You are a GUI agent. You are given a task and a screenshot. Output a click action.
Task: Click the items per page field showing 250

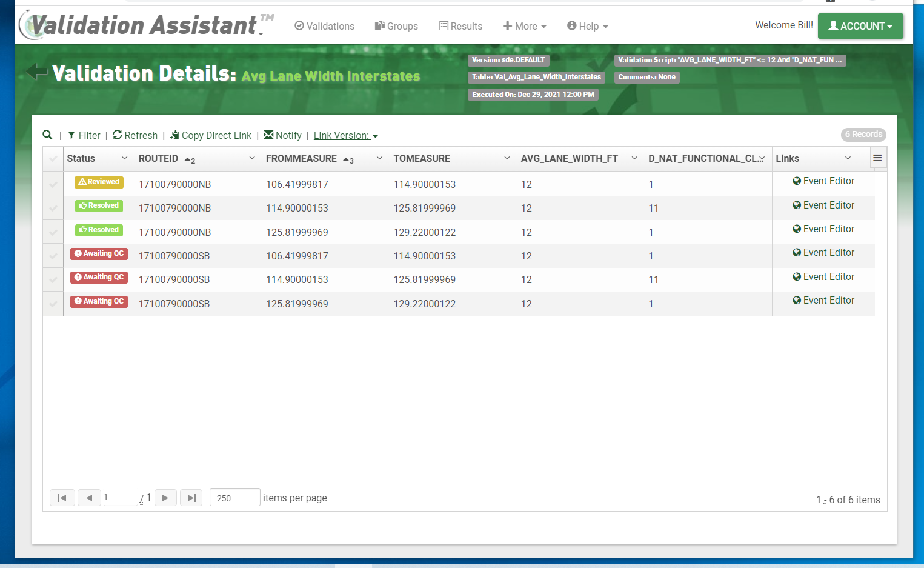pos(235,498)
